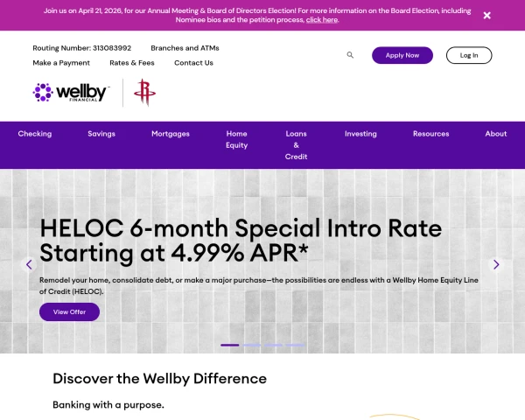Go to the Rates & Fees page
The width and height of the screenshot is (525, 420).
(132, 63)
